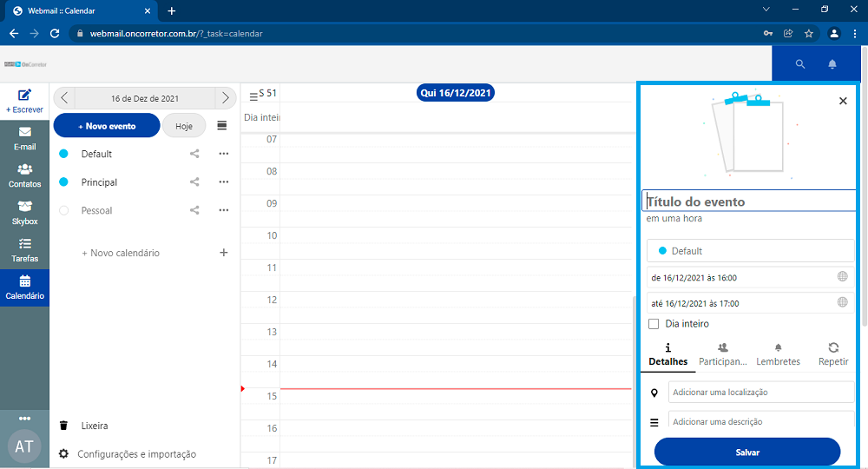868x469 pixels.
Task: Click the Principal calendar color dot
Action: [63, 182]
